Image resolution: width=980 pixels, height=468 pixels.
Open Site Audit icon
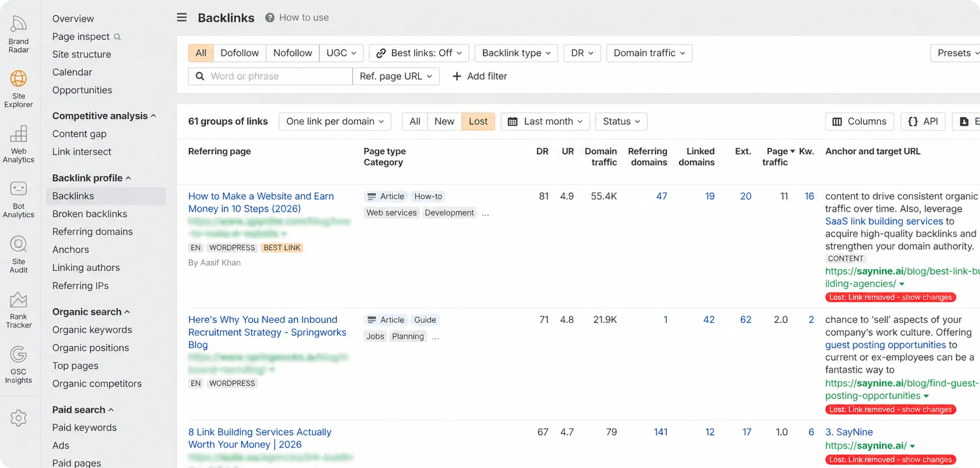tap(18, 244)
